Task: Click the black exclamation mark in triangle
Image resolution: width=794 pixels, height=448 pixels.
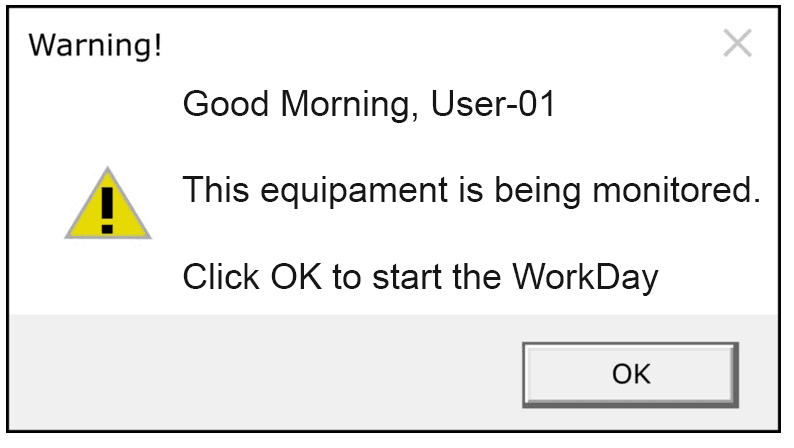Action: [107, 210]
